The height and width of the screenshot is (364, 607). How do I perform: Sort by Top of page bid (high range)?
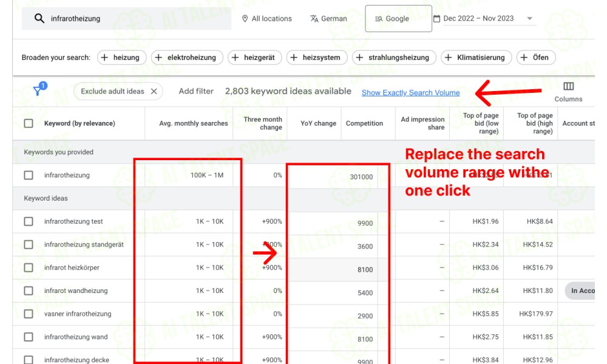click(x=535, y=123)
